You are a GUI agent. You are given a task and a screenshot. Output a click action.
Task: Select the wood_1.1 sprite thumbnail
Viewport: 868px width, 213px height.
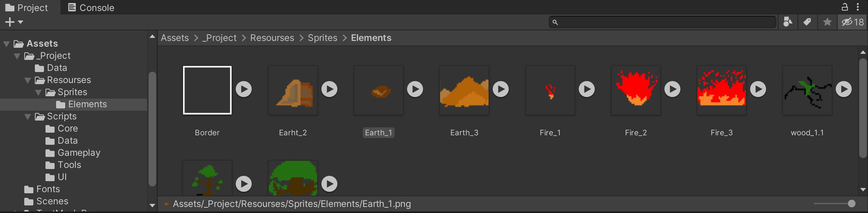click(807, 90)
